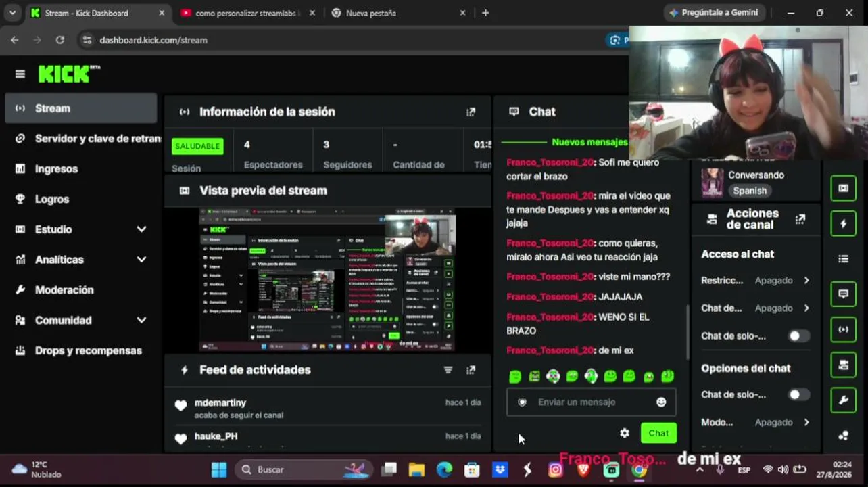Viewport: 868px width, 487px height.
Task: Click the Vista previa del stream thumbnail
Action: pos(327,279)
